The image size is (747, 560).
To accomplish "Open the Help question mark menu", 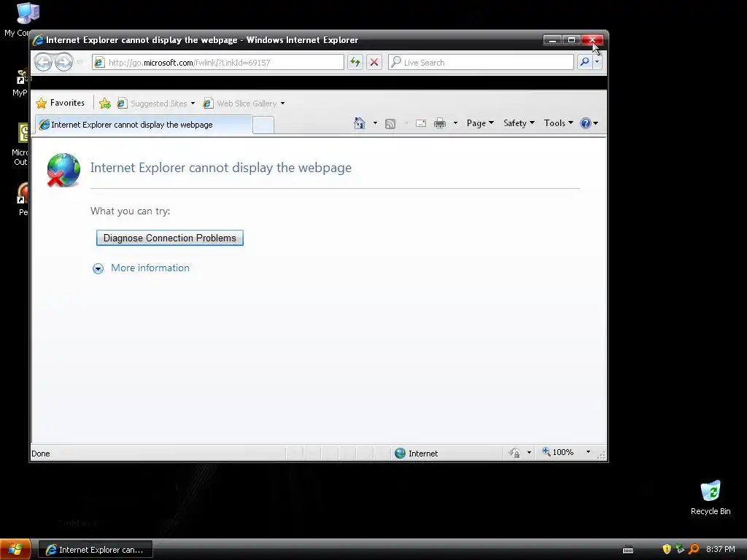I will pos(589,123).
